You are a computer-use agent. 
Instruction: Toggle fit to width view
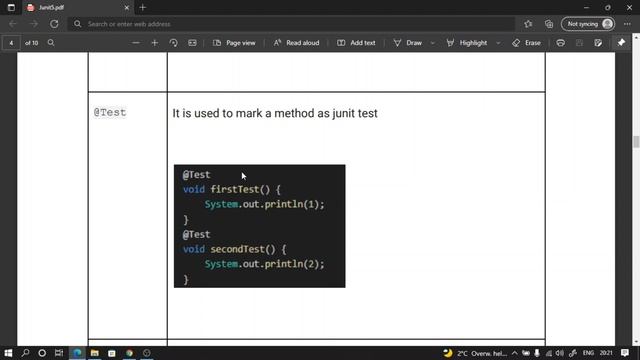(x=192, y=42)
